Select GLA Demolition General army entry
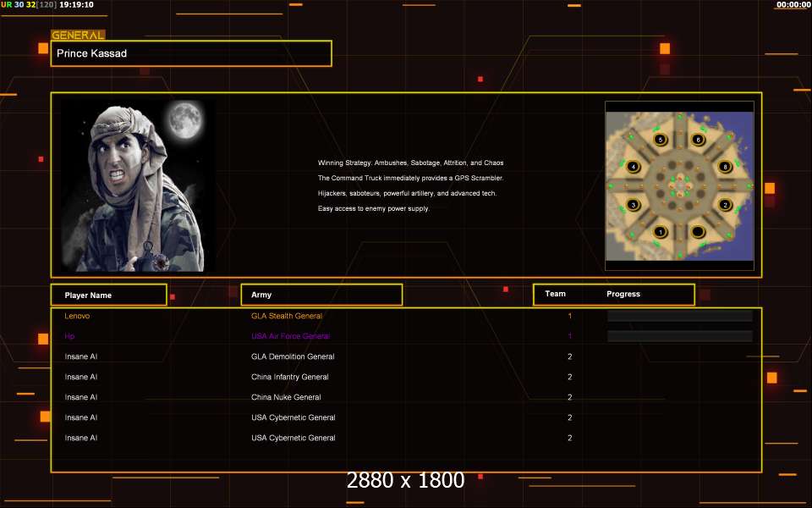 pos(293,356)
